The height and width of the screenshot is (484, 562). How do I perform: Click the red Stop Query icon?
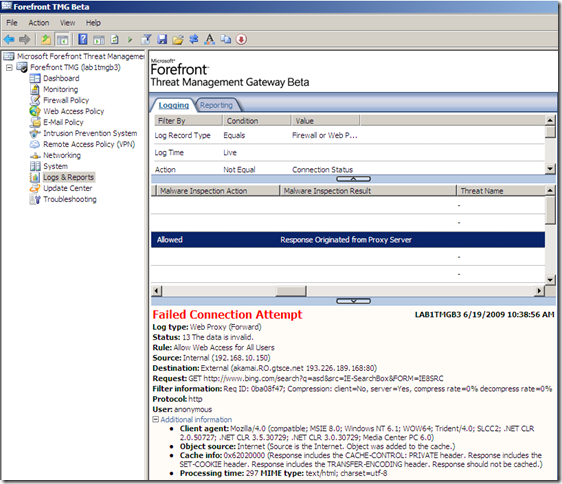(x=241, y=39)
